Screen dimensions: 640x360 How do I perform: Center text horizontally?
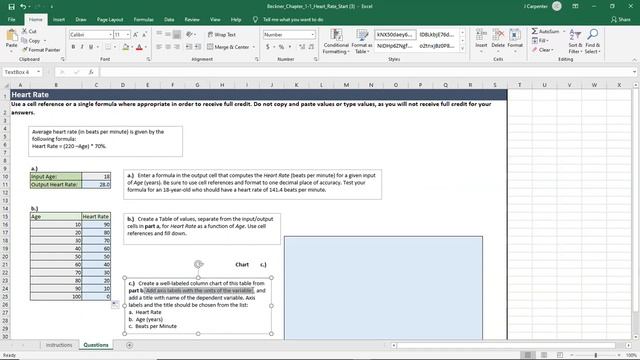(x=168, y=47)
